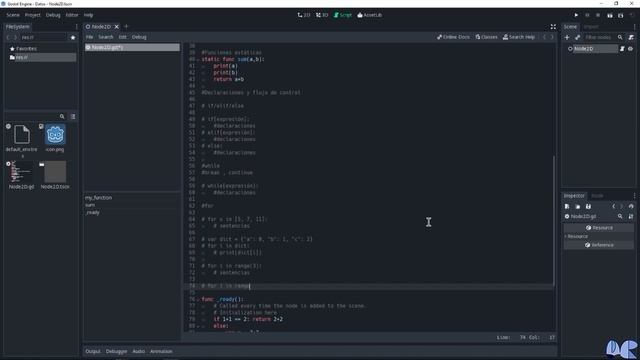This screenshot has height=360, width=640.
Task: Switch to the Import dock tab
Action: [591, 27]
